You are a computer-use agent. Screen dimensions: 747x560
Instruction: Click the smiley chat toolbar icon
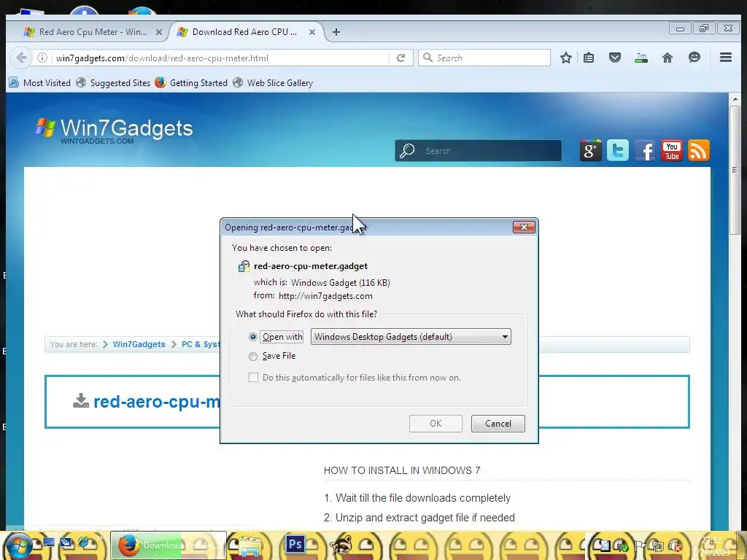click(x=694, y=58)
